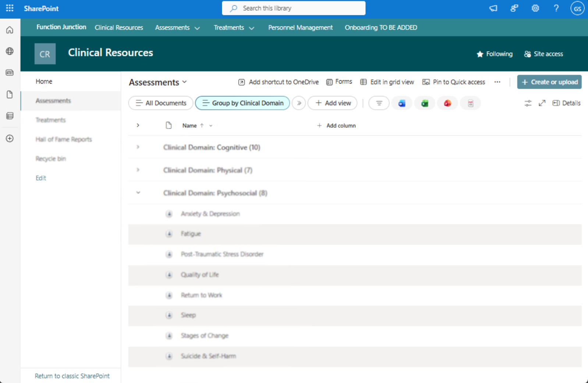Viewport: 588px width, 383px height.
Task: Open the view settings sliders icon
Action: pyautogui.click(x=528, y=103)
